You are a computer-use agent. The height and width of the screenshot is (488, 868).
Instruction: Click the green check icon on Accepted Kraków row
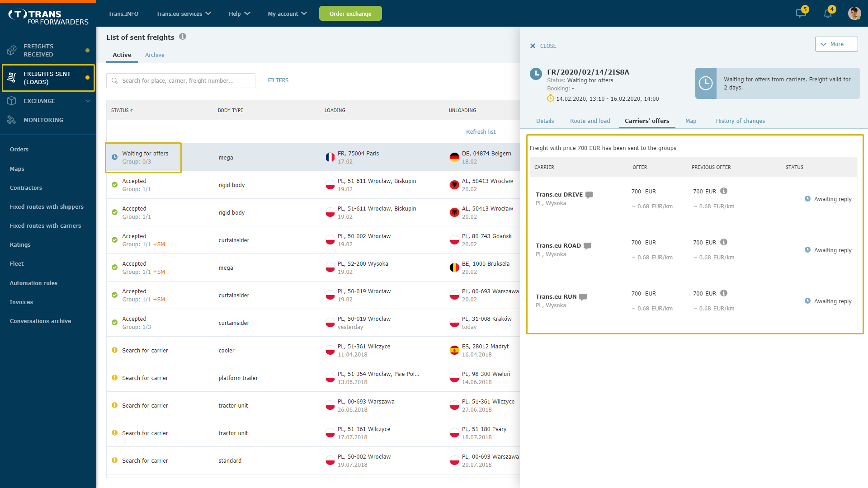[115, 323]
